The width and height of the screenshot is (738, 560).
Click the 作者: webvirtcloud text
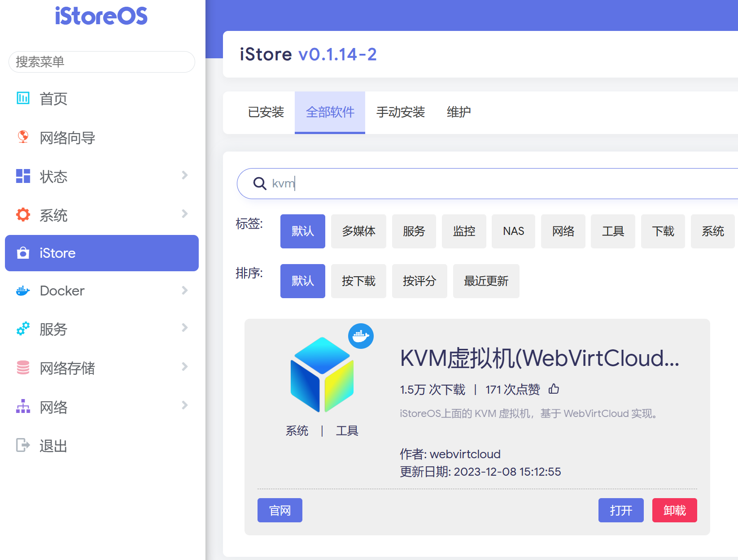point(450,454)
